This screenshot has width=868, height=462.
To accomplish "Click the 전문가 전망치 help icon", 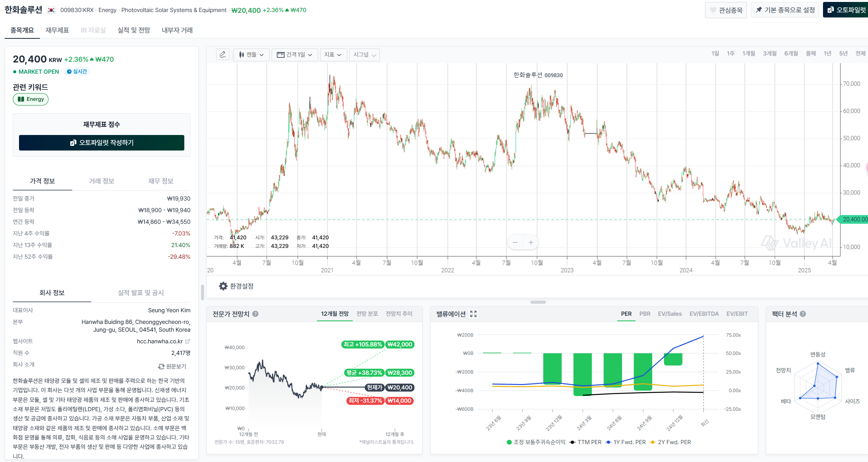I will (255, 314).
